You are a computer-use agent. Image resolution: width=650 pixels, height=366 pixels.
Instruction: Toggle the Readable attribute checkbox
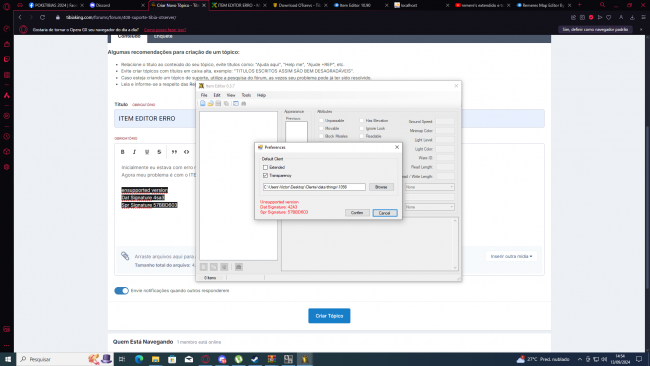tap(361, 136)
